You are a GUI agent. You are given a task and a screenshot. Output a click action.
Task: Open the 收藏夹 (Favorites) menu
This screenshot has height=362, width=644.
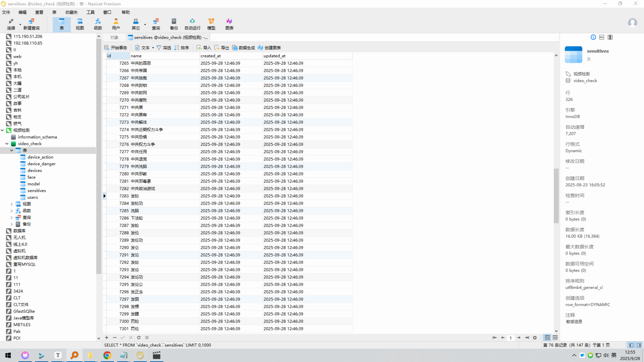tap(71, 12)
